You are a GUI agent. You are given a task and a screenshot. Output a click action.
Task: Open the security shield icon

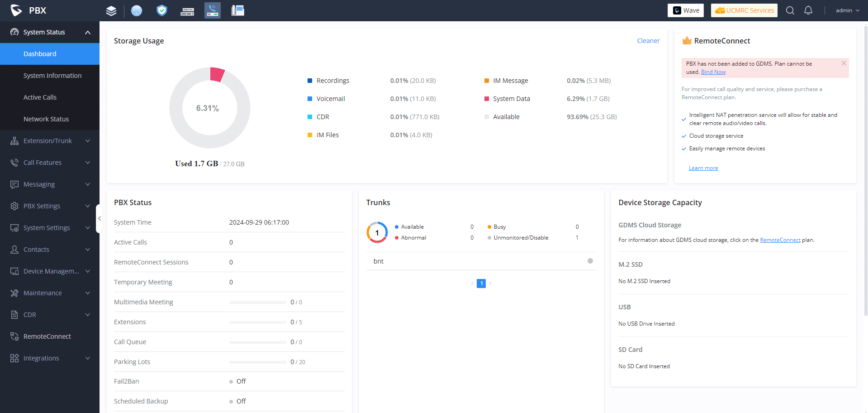(162, 10)
